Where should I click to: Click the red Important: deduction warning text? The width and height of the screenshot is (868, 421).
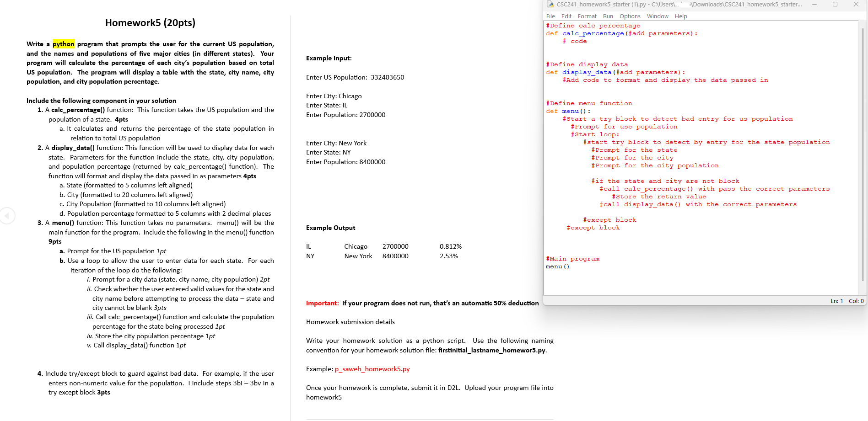pos(322,303)
